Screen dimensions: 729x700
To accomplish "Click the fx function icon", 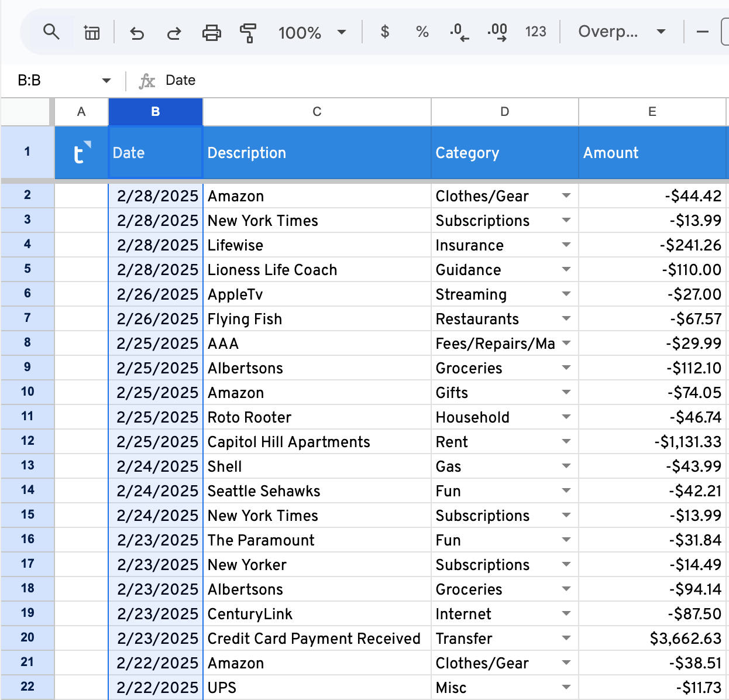I will pos(147,81).
